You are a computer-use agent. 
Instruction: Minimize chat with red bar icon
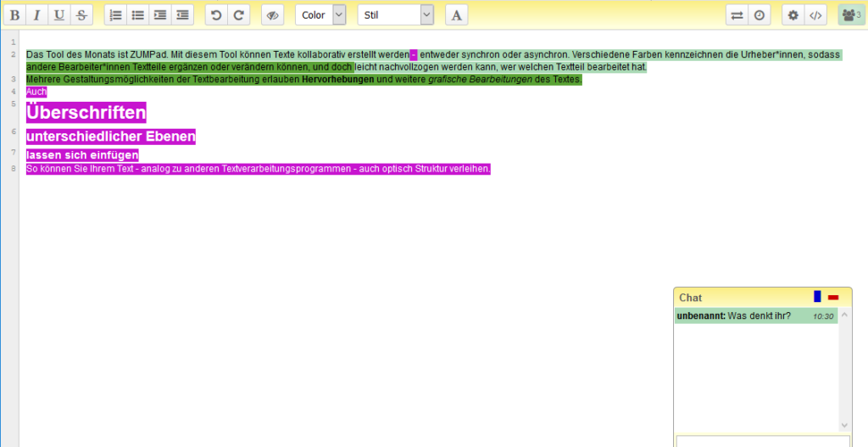click(833, 298)
